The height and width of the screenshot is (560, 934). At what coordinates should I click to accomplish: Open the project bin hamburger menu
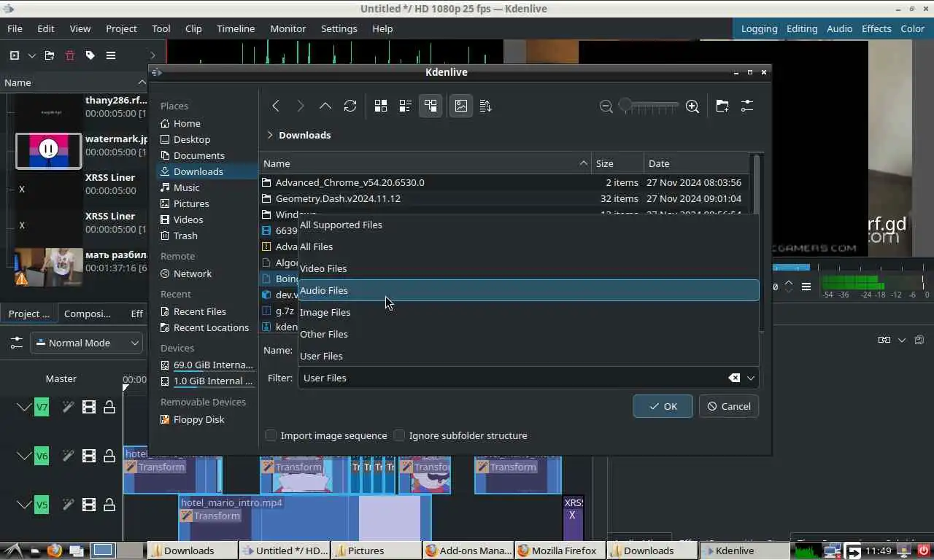coord(111,55)
